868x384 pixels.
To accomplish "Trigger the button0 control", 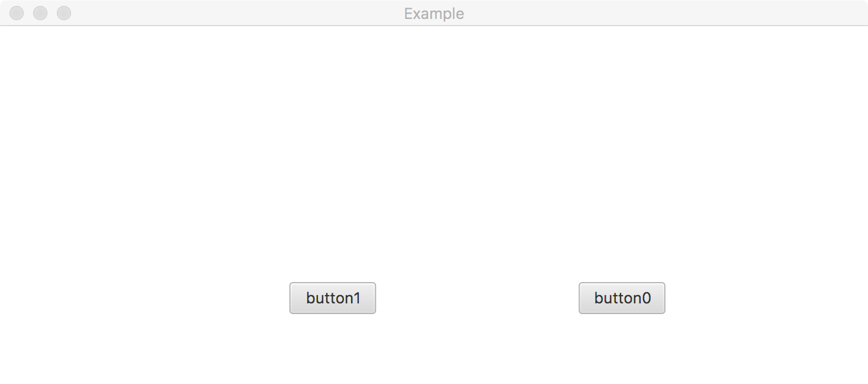I will 622,298.
